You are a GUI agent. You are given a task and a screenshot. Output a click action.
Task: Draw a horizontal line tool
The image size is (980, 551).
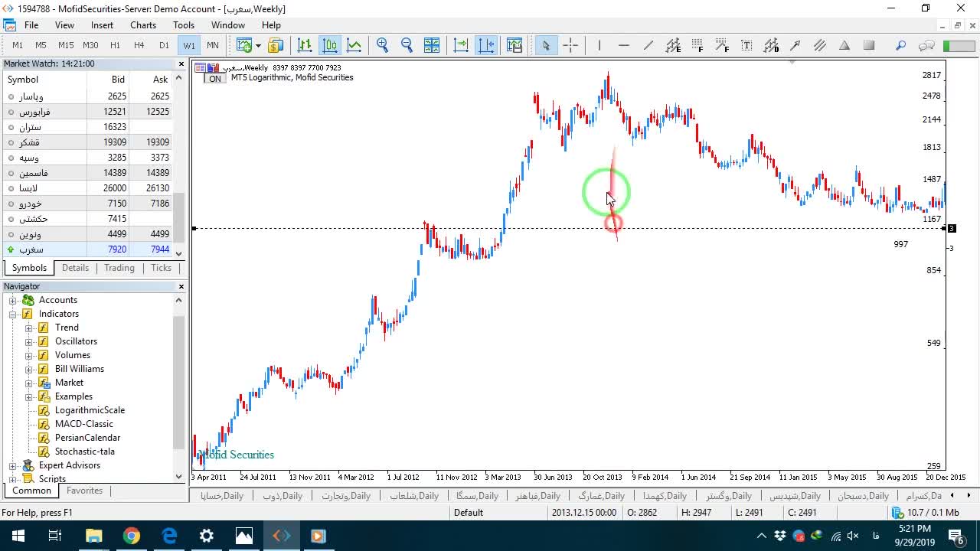click(624, 45)
